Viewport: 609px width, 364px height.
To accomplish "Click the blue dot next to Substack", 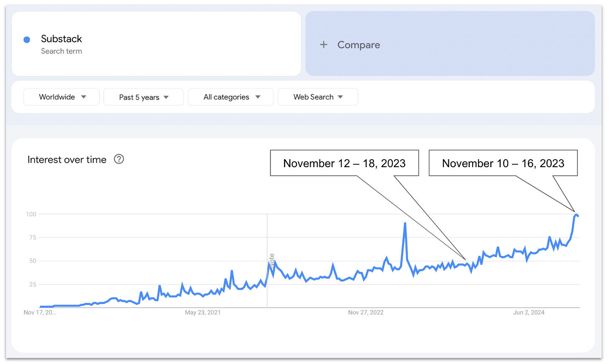I will [x=27, y=40].
